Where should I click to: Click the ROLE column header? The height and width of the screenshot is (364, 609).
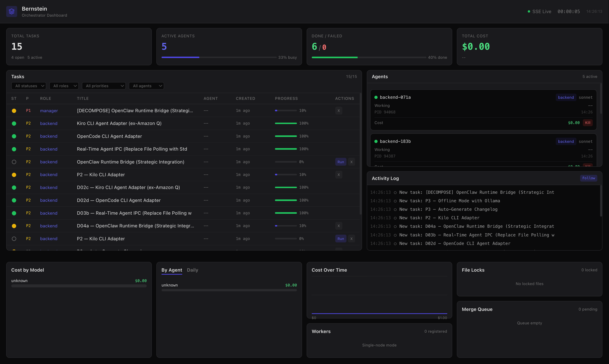(x=46, y=98)
